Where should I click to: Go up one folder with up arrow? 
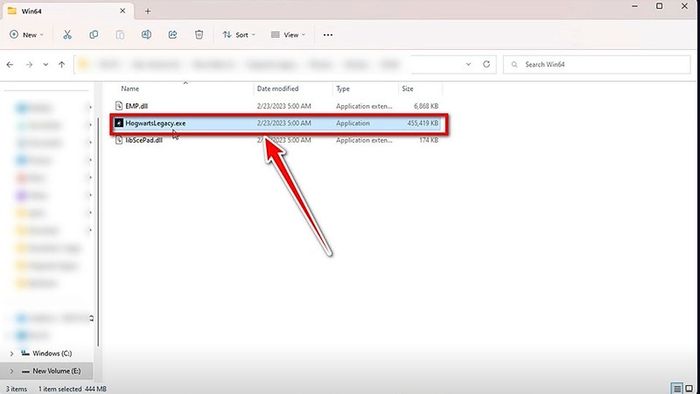tap(62, 65)
